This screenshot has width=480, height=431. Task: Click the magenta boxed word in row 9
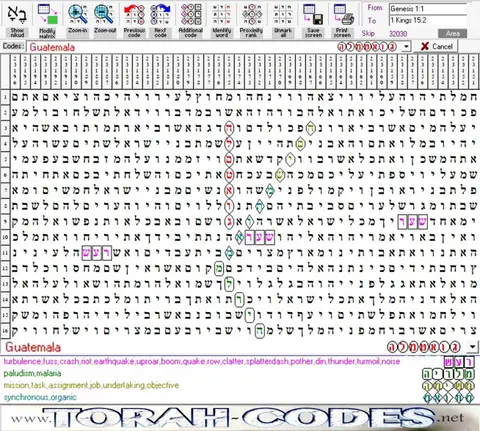[413, 222]
